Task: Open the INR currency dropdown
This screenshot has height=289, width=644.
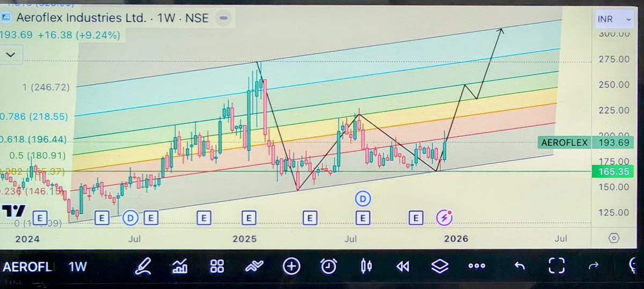Action: (614, 19)
